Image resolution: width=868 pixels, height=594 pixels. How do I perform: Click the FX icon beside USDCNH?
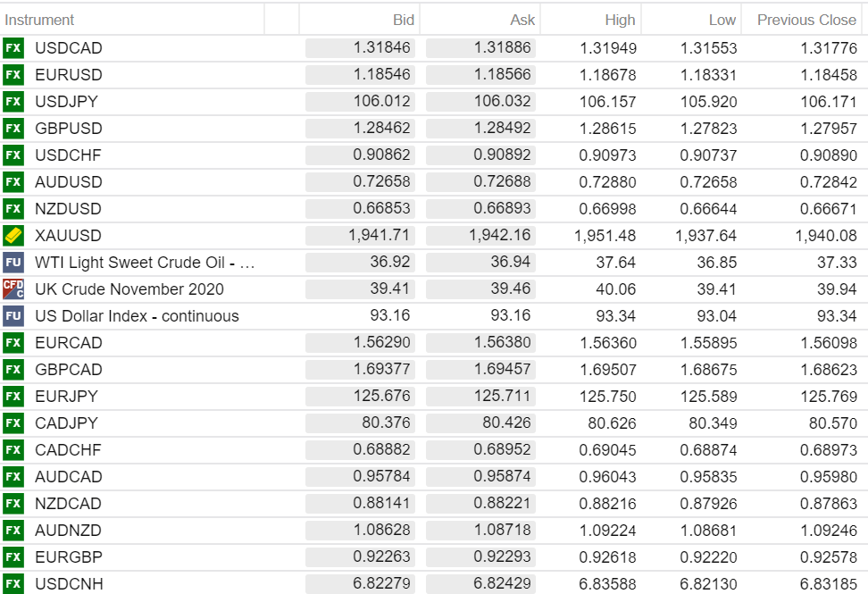13,584
